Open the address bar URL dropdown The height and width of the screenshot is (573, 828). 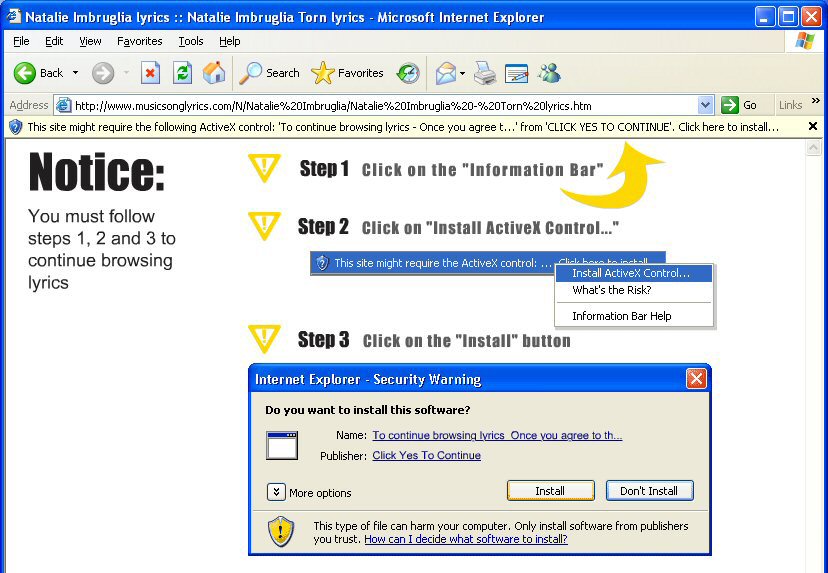coord(706,105)
